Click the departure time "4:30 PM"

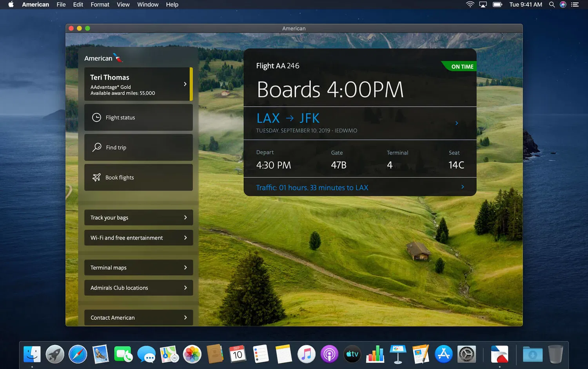point(274,165)
